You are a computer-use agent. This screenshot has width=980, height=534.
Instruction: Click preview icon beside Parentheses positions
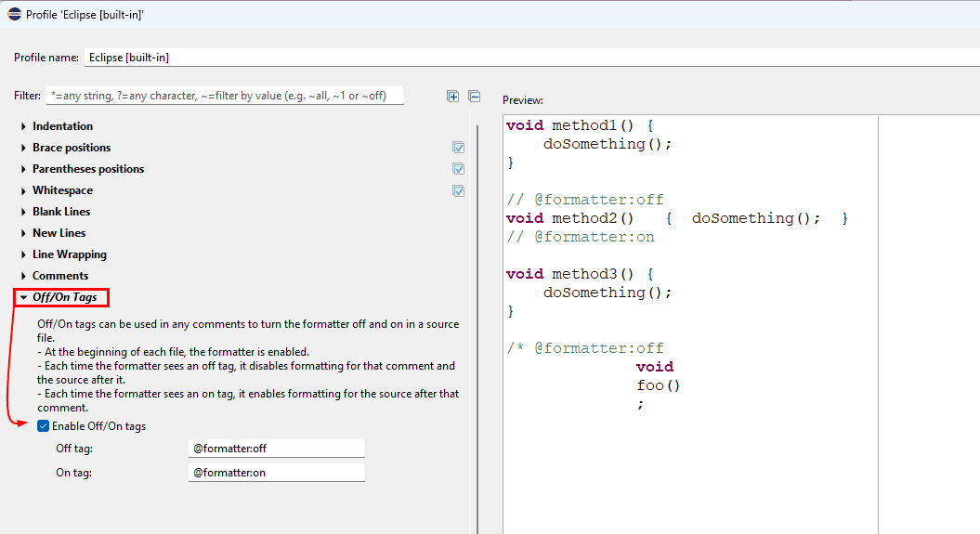coord(458,169)
